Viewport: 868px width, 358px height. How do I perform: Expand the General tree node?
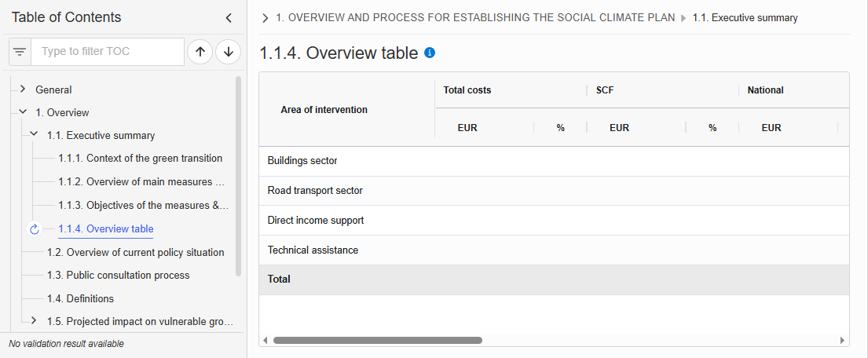tap(23, 89)
